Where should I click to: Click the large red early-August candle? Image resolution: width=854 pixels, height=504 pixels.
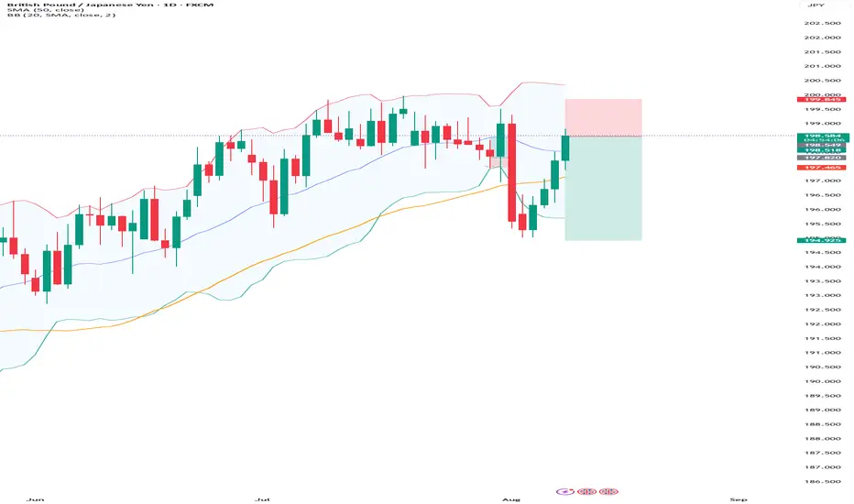[512, 172]
